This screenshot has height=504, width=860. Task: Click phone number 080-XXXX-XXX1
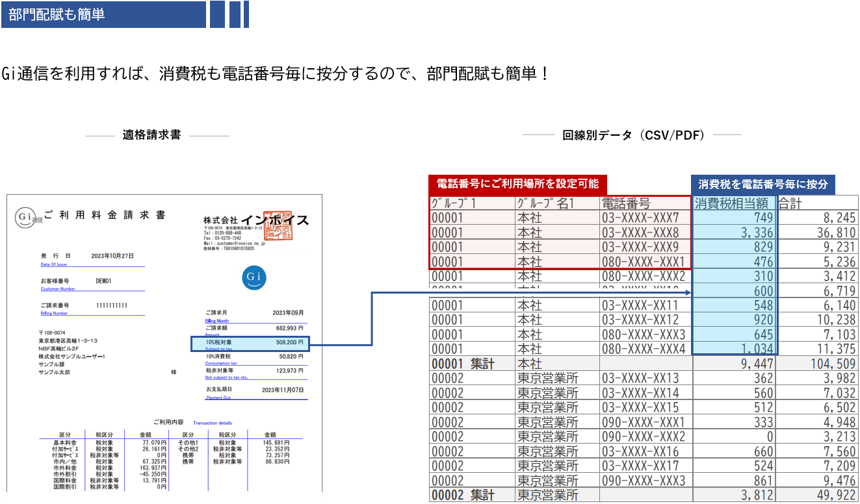pos(644,262)
